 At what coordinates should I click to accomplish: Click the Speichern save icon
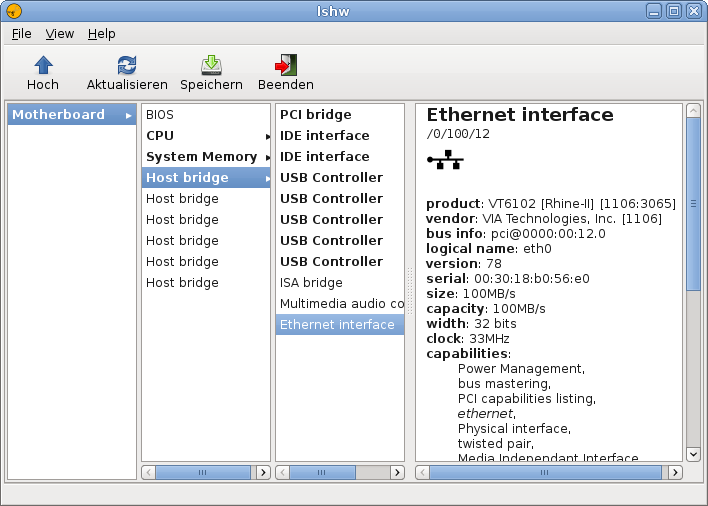point(211,66)
